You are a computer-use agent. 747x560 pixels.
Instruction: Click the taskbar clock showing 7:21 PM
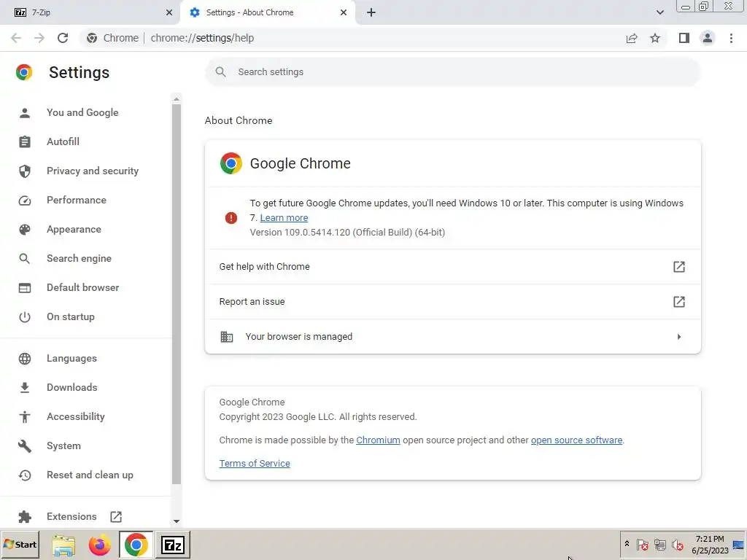tap(709, 544)
